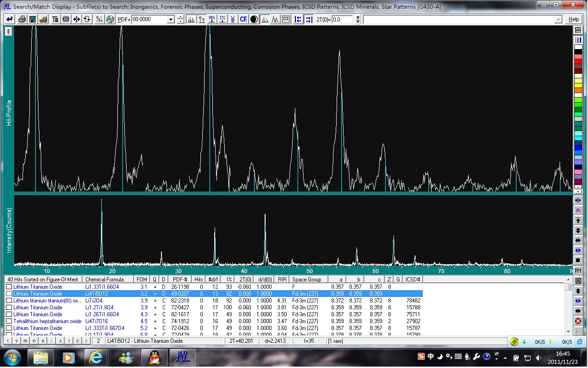Click the CD-ROM disc toolbar icon

pos(110,19)
